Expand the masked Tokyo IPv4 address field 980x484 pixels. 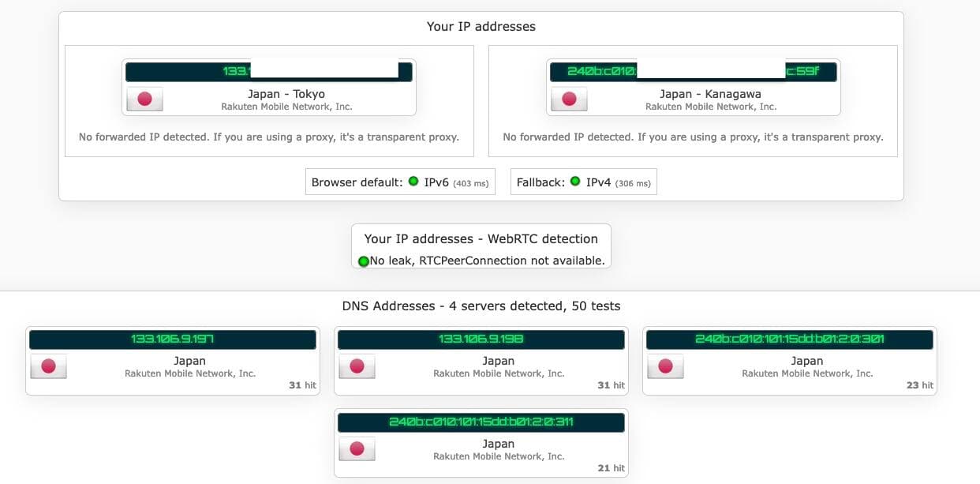269,69
